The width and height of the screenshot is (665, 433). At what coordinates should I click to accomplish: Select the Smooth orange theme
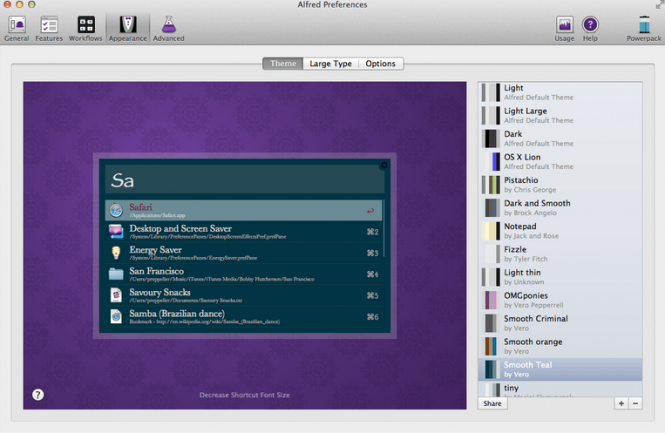click(560, 346)
